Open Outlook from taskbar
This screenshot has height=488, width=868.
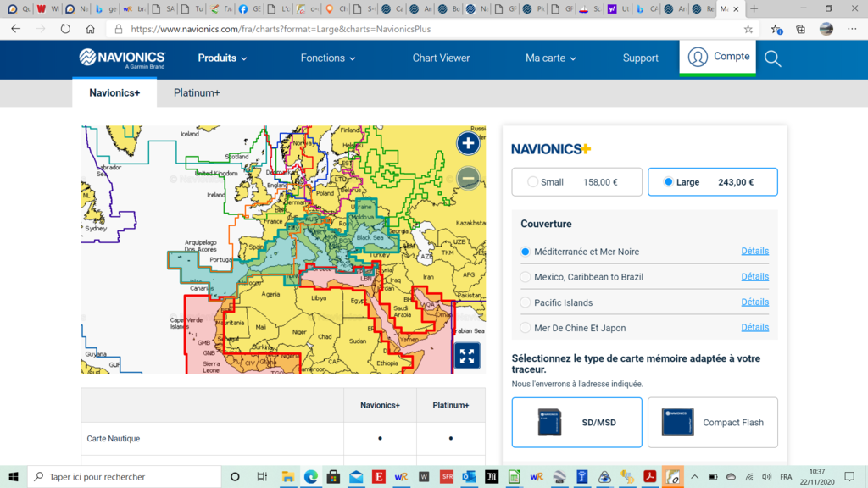click(469, 476)
